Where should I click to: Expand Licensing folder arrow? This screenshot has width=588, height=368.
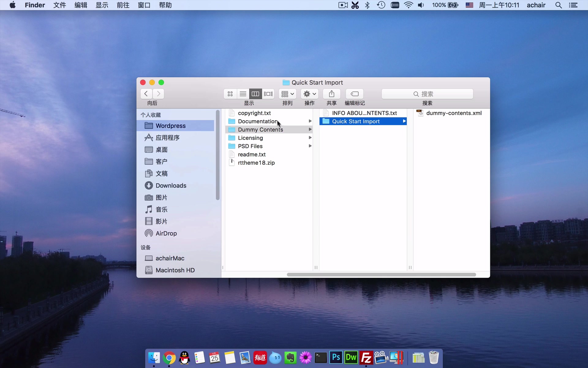(310, 138)
